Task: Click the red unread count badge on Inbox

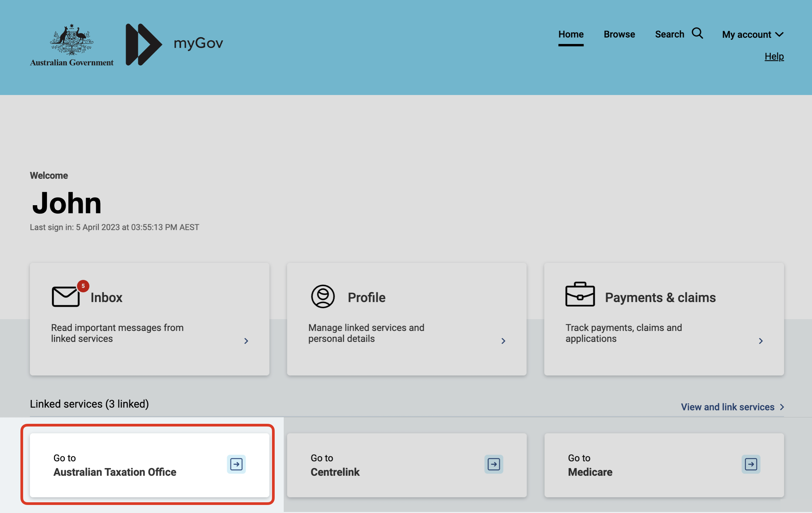Action: [83, 286]
